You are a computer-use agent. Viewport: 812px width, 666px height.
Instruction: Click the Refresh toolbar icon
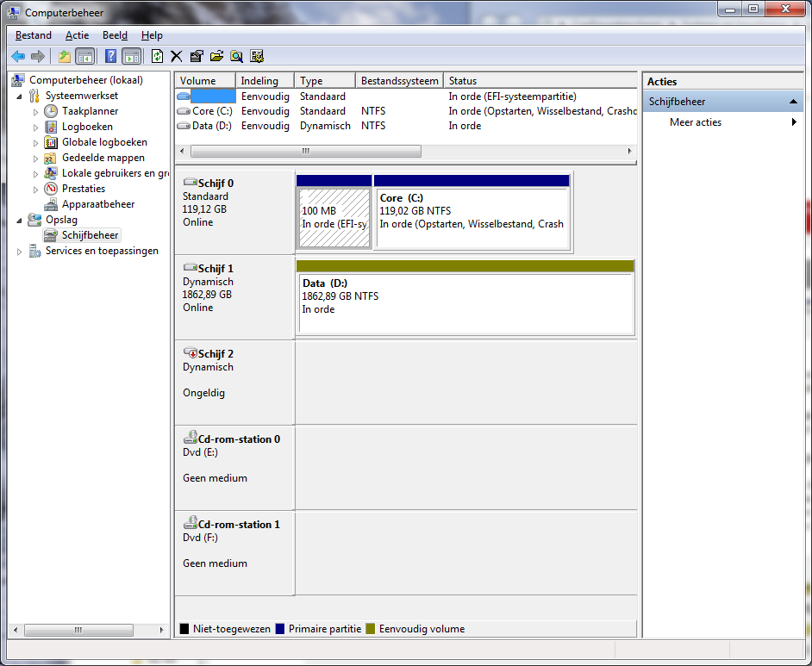coord(157,56)
